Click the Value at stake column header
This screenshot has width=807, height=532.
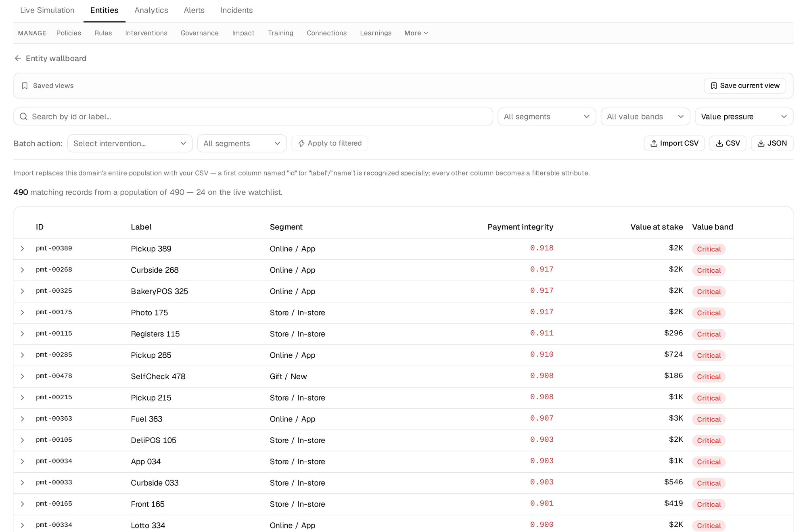point(656,227)
